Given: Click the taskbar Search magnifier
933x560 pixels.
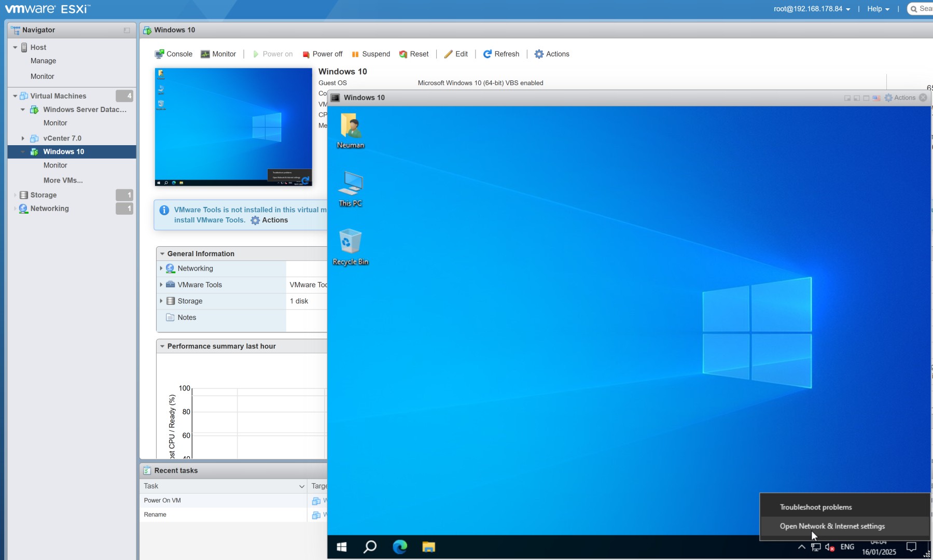Looking at the screenshot, I should pos(370,547).
